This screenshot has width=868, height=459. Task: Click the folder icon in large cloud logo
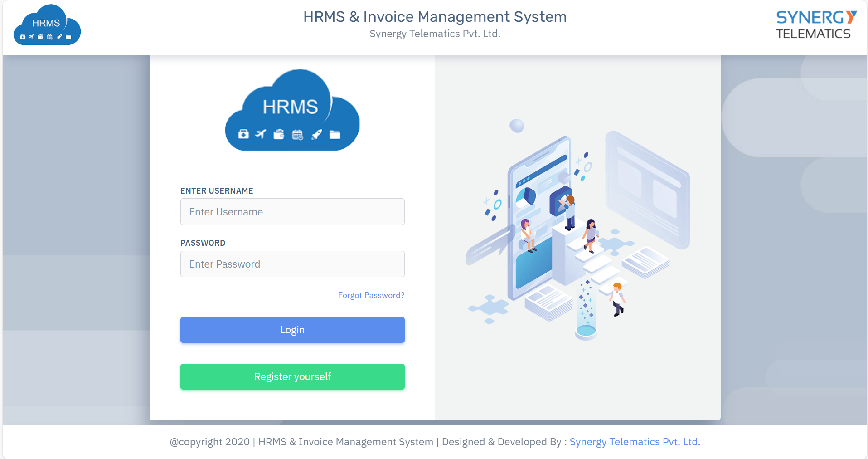(x=335, y=134)
